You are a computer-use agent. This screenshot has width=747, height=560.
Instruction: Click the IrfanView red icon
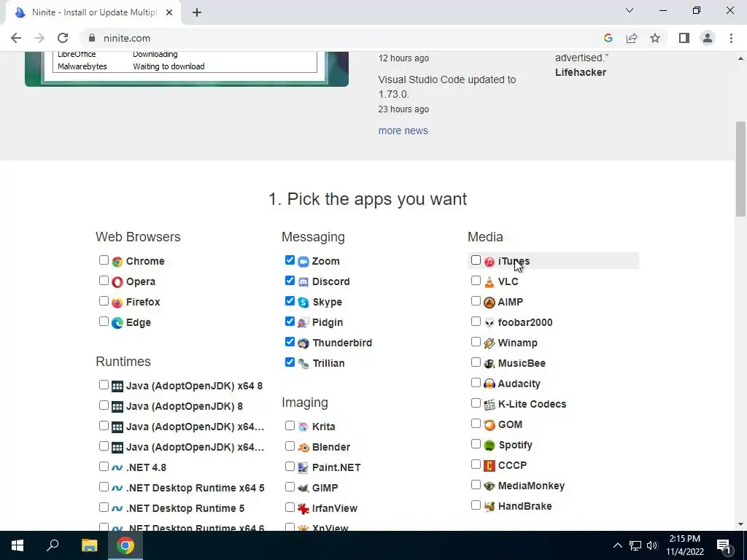tap(303, 508)
